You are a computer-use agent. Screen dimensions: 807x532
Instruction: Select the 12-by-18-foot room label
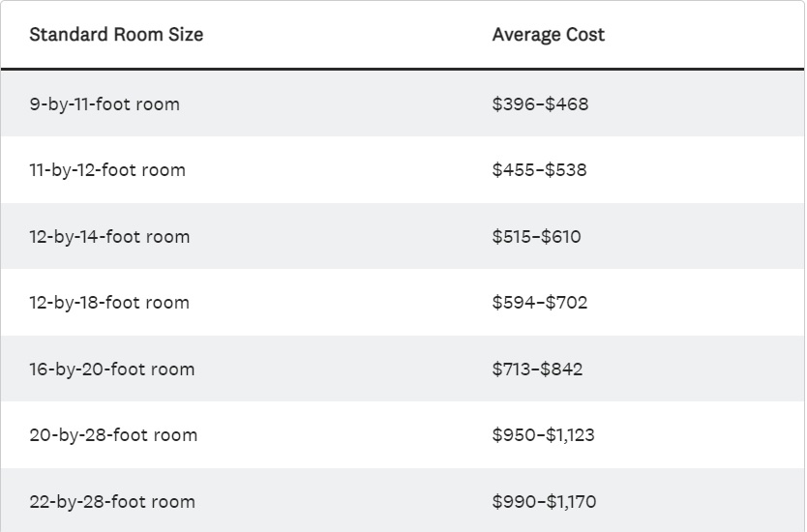point(109,303)
